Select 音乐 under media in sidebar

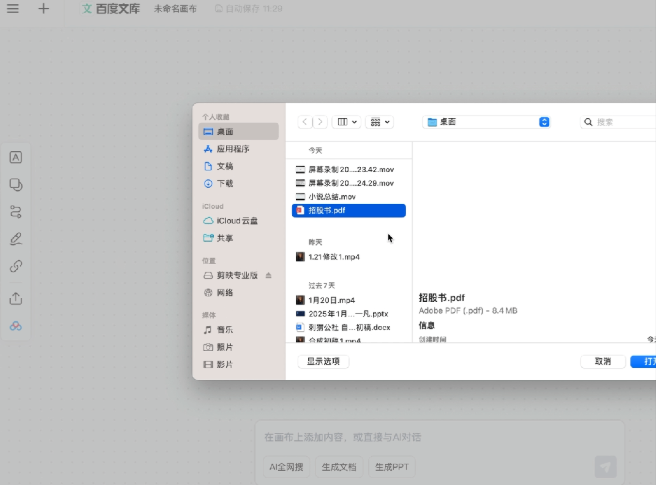238,330
